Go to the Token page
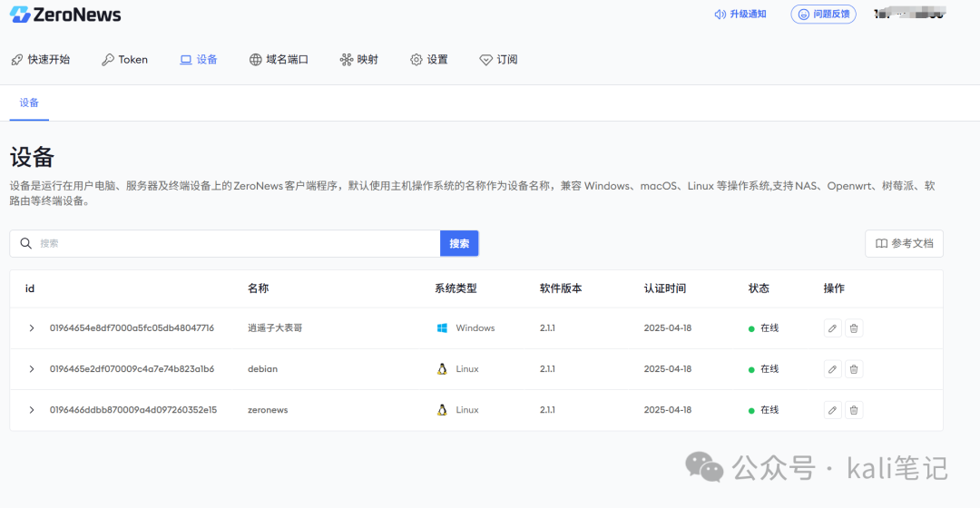The height and width of the screenshot is (508, 980). tap(124, 60)
